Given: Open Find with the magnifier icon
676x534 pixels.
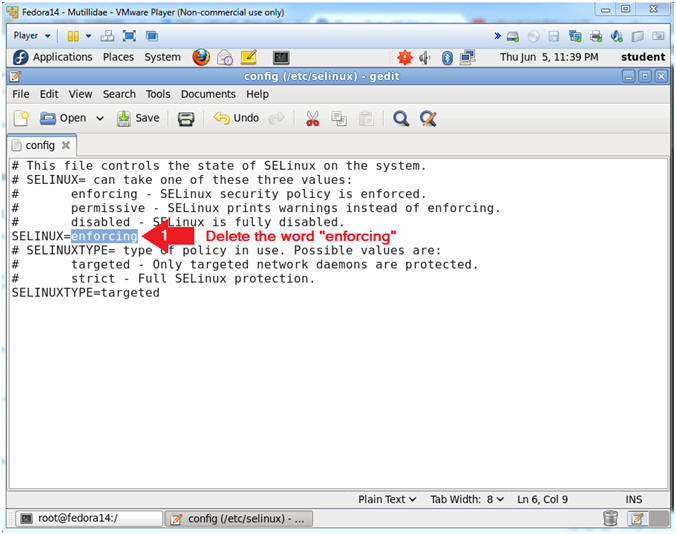Looking at the screenshot, I should click(x=401, y=119).
